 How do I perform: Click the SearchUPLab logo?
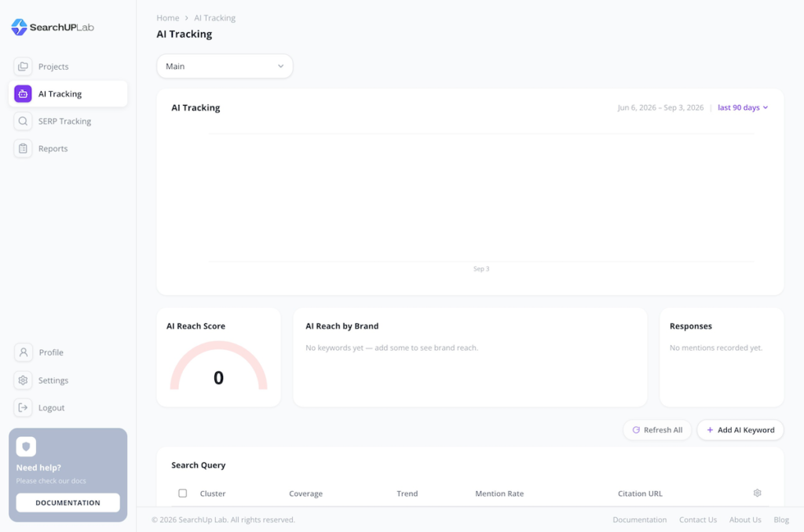tap(53, 27)
